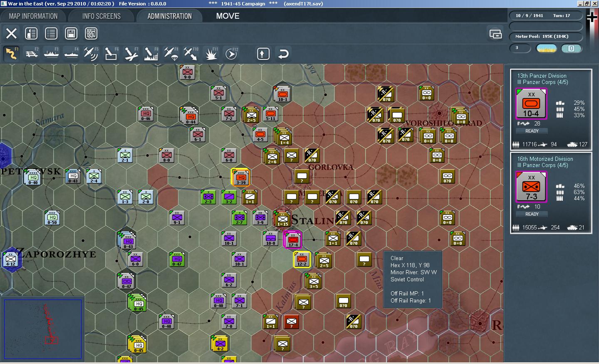This screenshot has width=599, height=364.
Task: Open the person-and-list icon in Administration
Action: coord(31,33)
